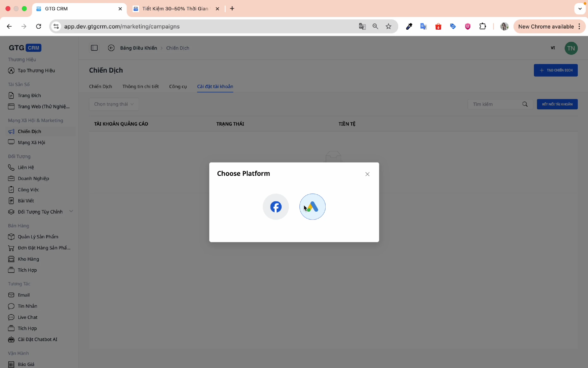Open the Chọn trạng thái dropdown
The image size is (588, 368).
tap(114, 104)
